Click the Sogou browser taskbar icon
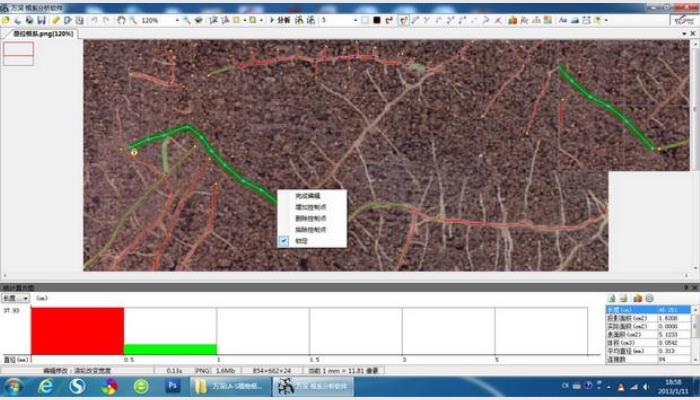 coord(77,385)
